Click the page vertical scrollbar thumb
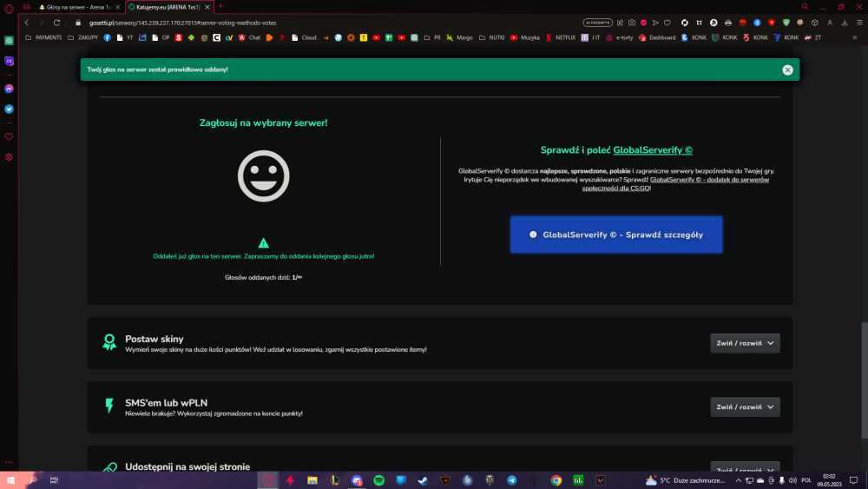The height and width of the screenshot is (489, 868). click(x=865, y=381)
